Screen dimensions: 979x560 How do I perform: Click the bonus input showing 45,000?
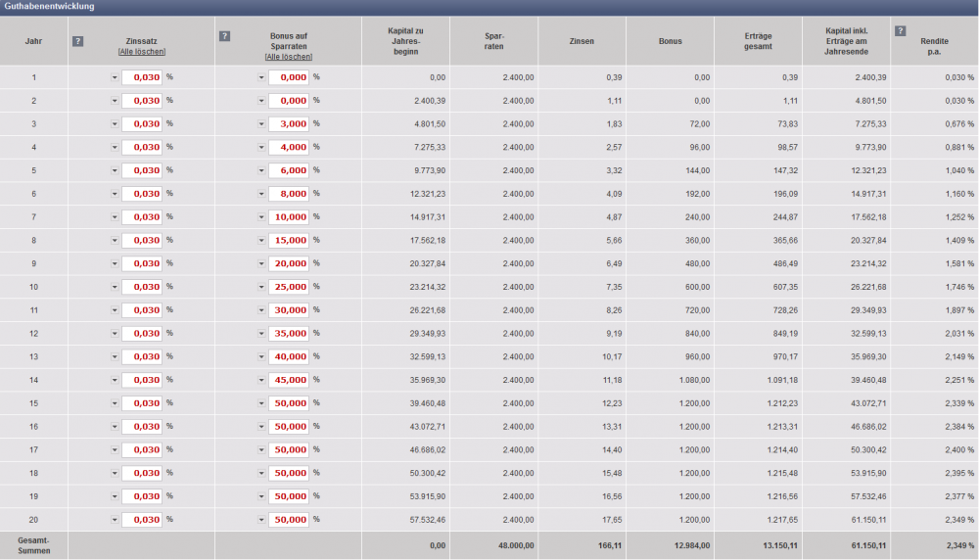click(x=289, y=380)
